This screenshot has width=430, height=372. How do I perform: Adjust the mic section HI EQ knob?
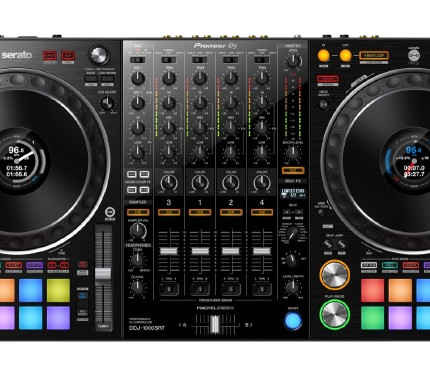pyautogui.click(x=137, y=128)
